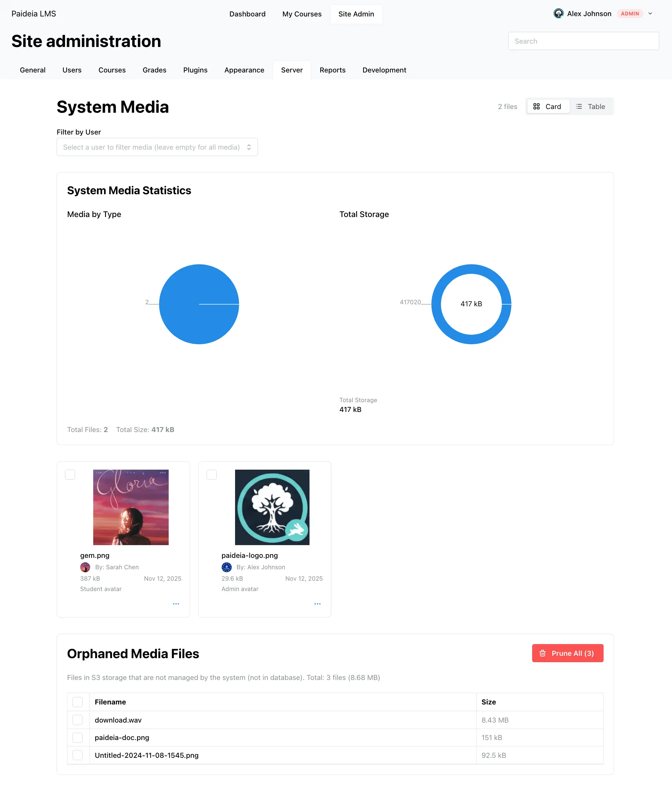
Task: Switch to the Reports tab
Action: tap(332, 70)
